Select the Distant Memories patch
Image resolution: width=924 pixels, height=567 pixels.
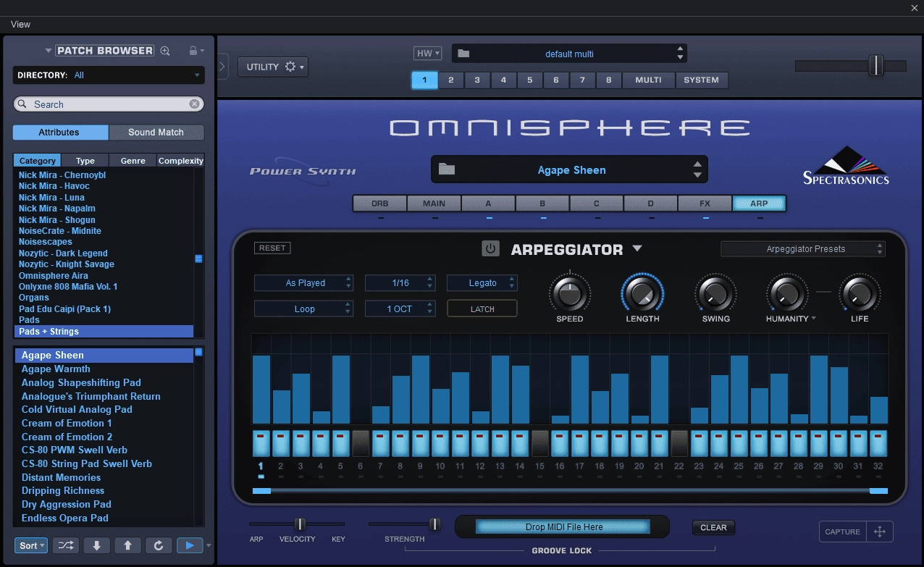click(61, 477)
